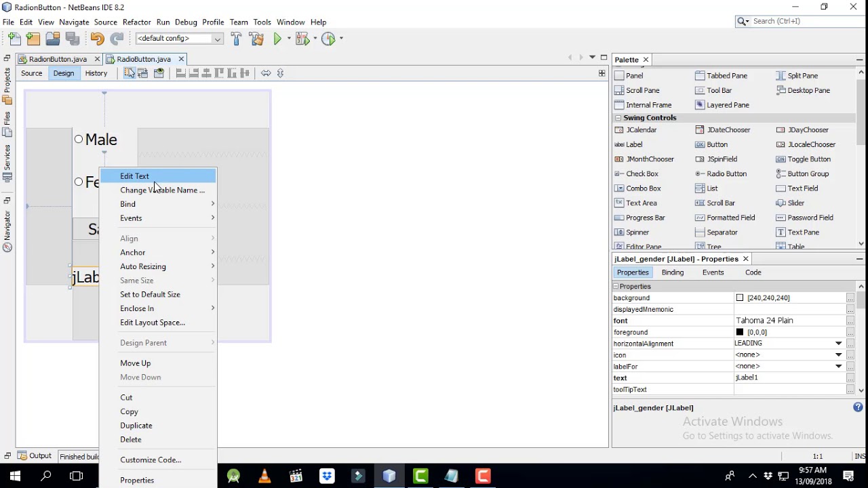This screenshot has width=868, height=488.
Task: Run the project with green play icon
Action: click(277, 39)
